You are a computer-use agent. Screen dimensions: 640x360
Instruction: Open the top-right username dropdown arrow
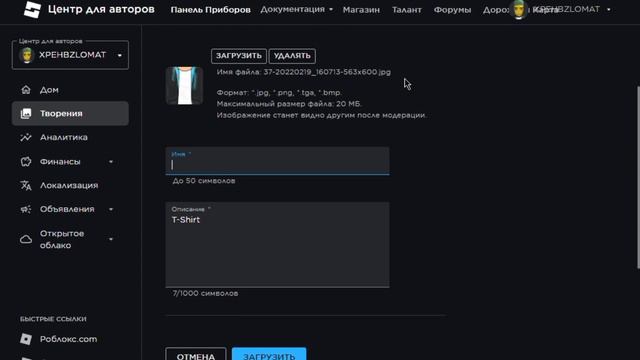click(x=609, y=9)
